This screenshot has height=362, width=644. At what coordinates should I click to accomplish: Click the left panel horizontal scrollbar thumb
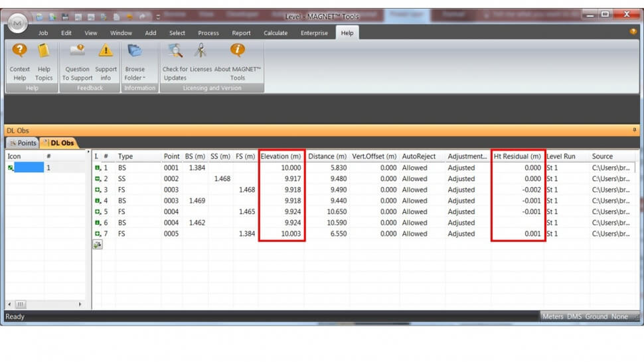(20, 304)
